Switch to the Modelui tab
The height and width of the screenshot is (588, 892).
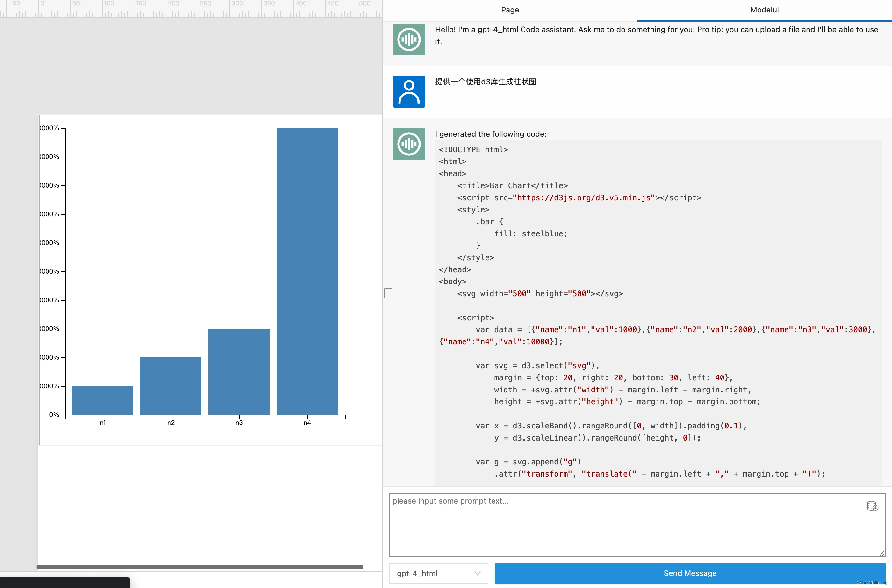coord(764,10)
